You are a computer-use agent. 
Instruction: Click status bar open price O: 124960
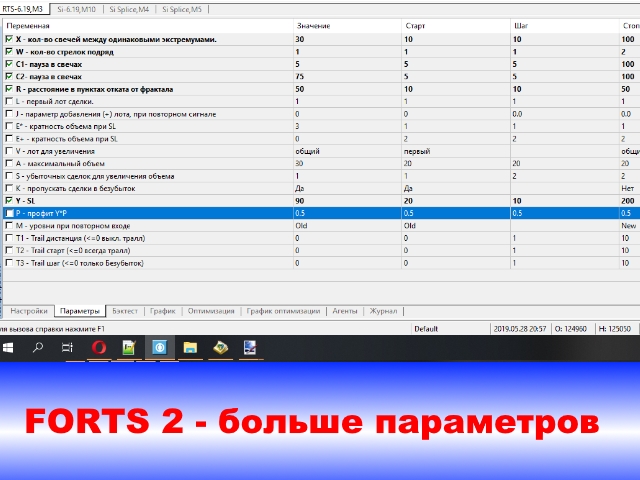570,329
